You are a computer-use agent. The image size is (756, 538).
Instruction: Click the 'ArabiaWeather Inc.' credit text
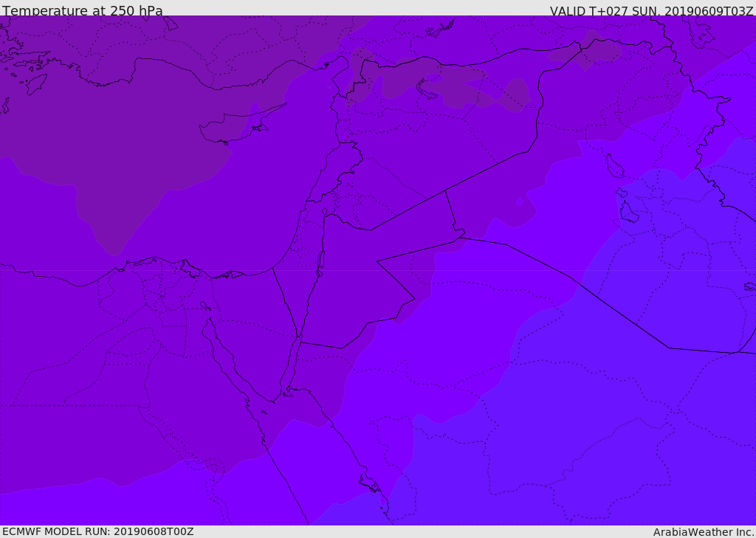pyautogui.click(x=704, y=532)
